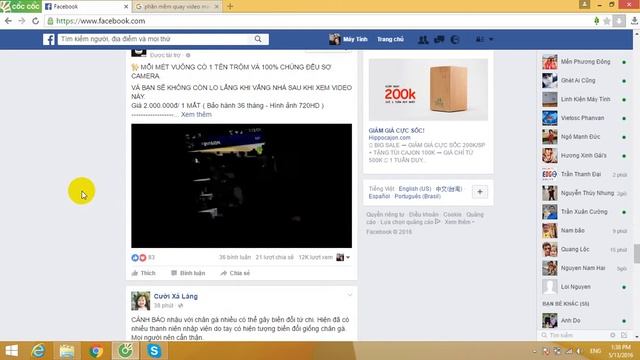The height and width of the screenshot is (360, 640).
Task: Open chat with Ngô Mạnh Đức
Action: (x=585, y=137)
